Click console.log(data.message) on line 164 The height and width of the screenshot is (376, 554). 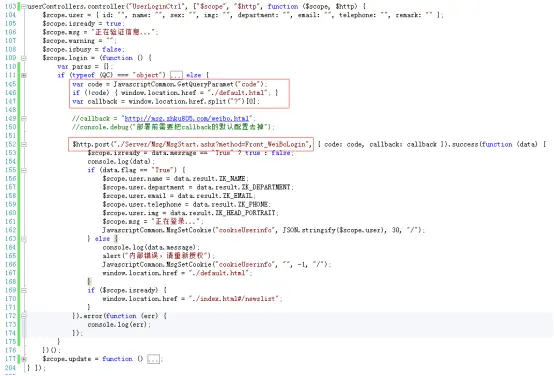point(151,247)
